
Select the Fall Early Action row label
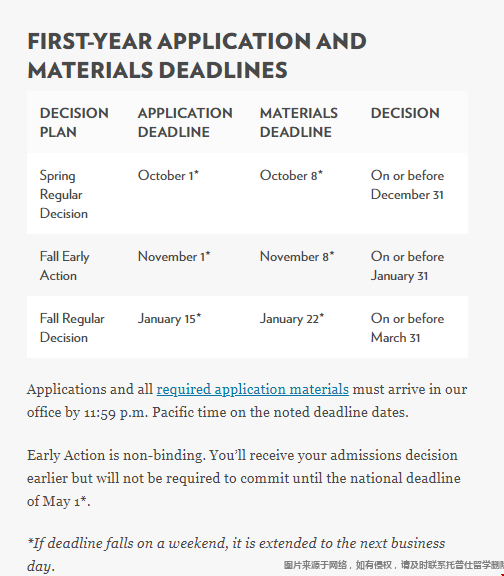point(65,266)
